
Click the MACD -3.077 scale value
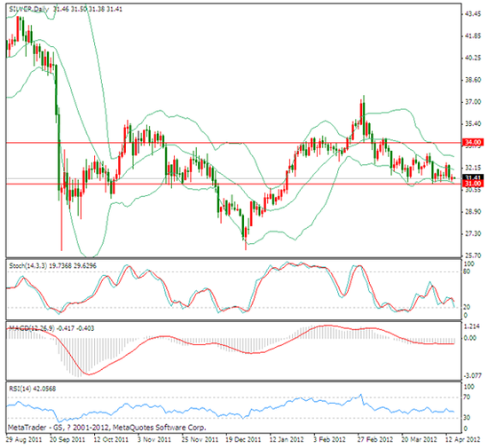(472, 376)
